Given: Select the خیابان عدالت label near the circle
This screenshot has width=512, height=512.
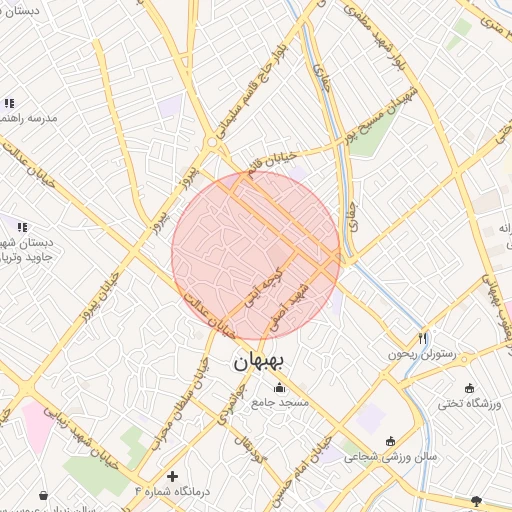Looking at the screenshot, I should [x=210, y=316].
